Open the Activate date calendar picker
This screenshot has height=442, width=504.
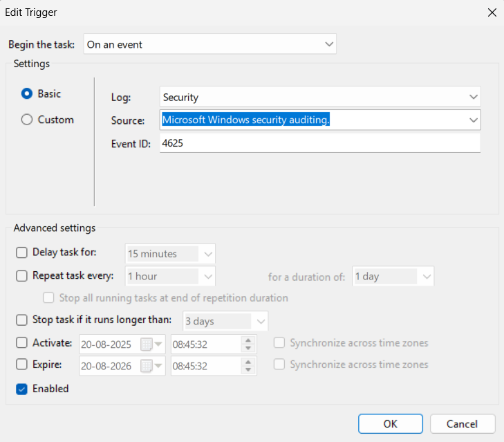pos(152,344)
